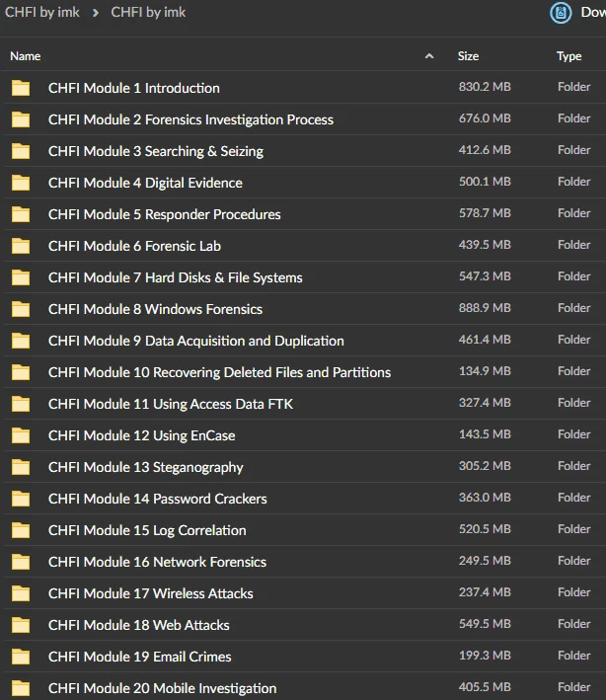The height and width of the screenshot is (700, 606).
Task: Click the '676.0 MB' size value
Action: coord(485,118)
